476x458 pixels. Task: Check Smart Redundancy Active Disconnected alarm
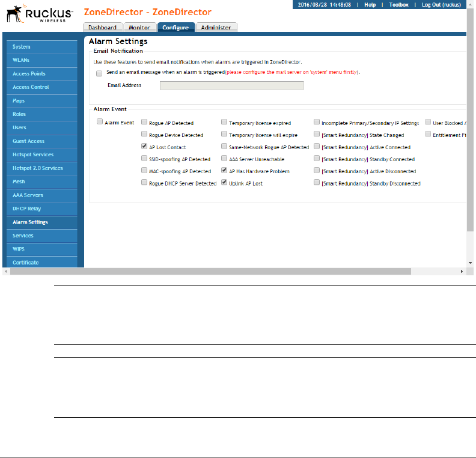[317, 170]
